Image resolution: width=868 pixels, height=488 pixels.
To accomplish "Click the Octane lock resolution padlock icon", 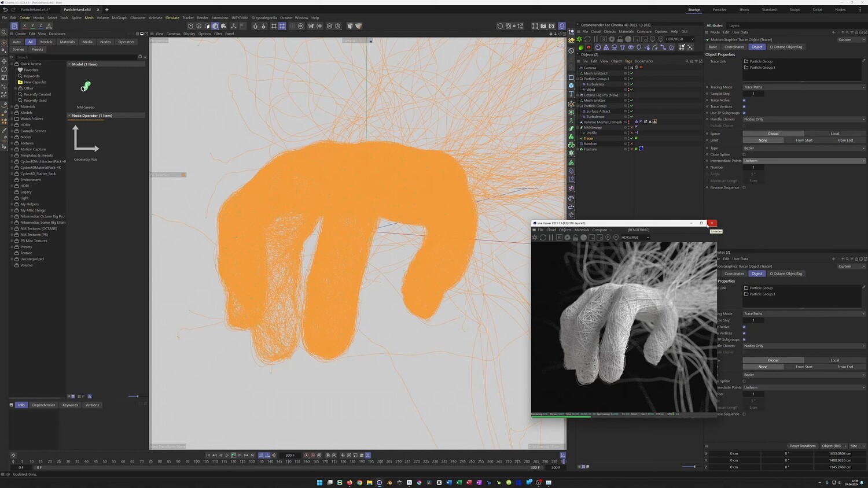I will [620, 39].
